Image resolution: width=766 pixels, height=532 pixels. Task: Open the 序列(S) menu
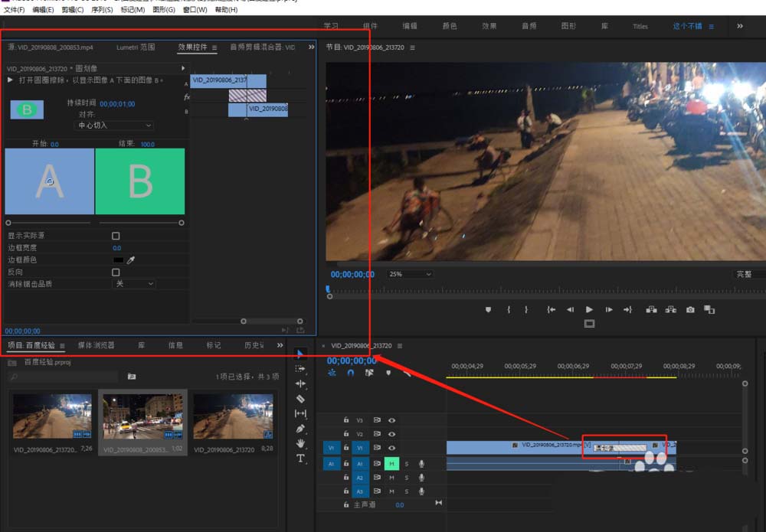point(102,10)
